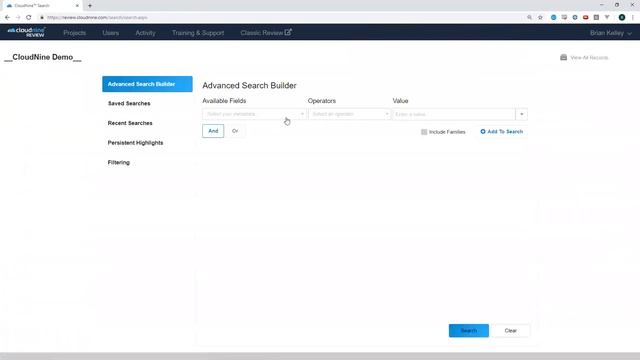The width and height of the screenshot is (640, 360).
Task: Expand the Brian Kelley user menu
Action: click(611, 33)
